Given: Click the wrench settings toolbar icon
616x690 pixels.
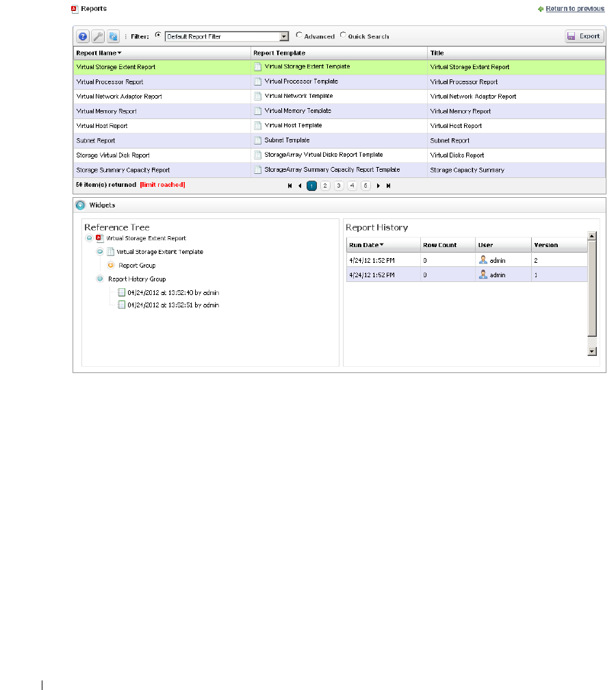Looking at the screenshot, I should point(98,36).
